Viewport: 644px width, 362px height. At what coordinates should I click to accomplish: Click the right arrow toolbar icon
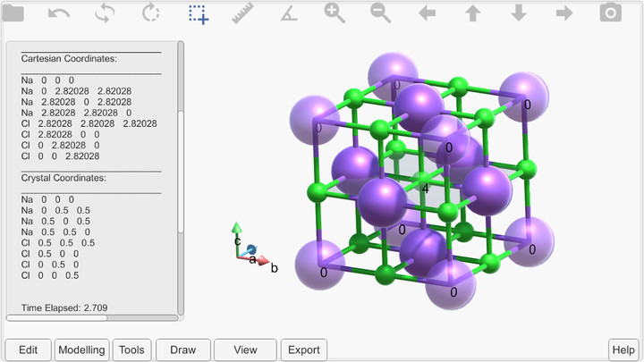[564, 13]
